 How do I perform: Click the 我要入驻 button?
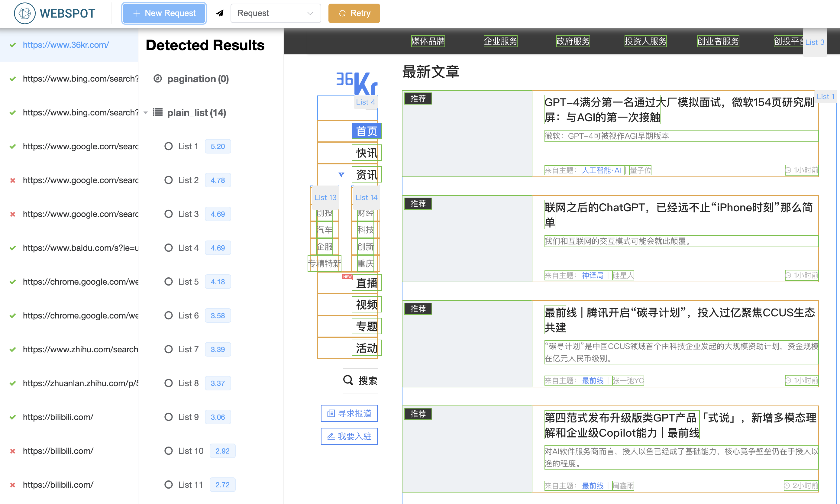point(349,436)
